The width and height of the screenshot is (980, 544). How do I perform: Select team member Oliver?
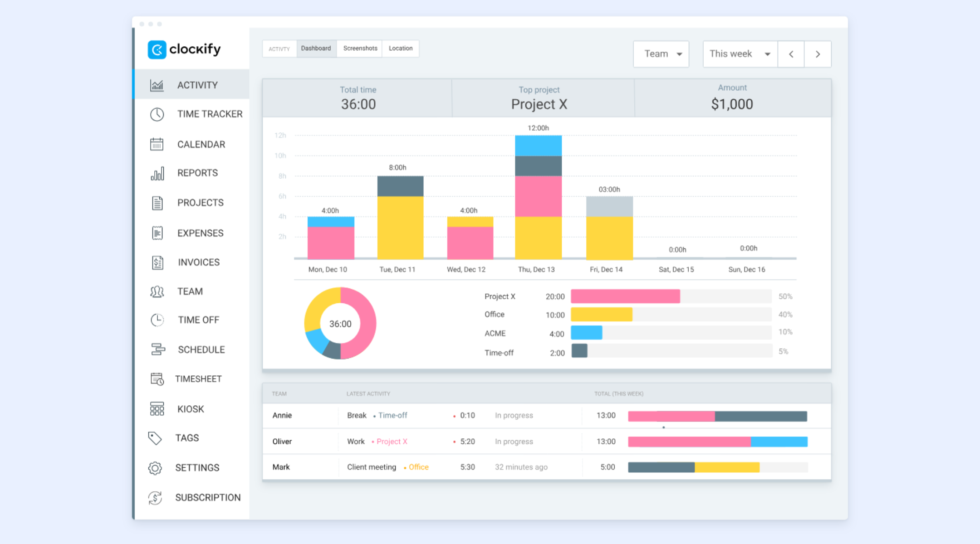click(282, 442)
